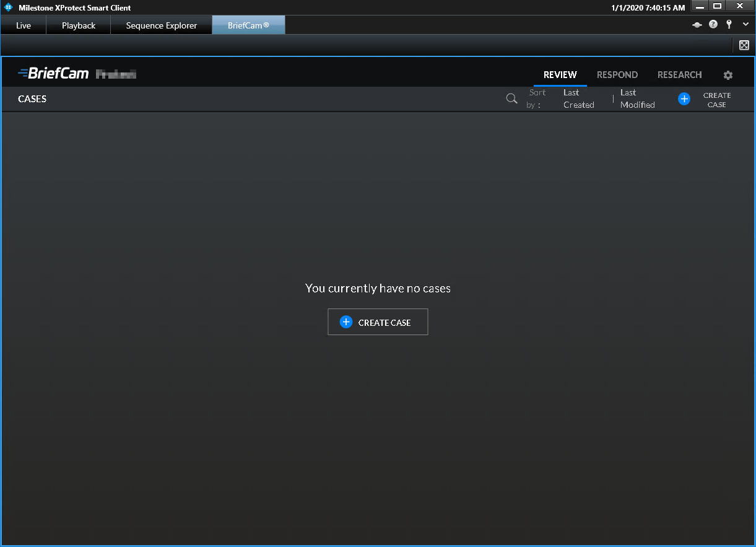Select the Live tab

23,25
